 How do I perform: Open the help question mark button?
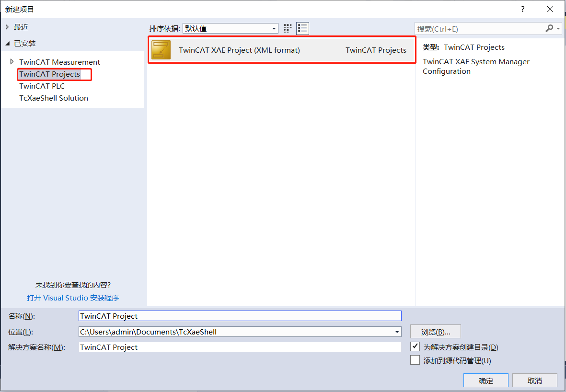523,10
